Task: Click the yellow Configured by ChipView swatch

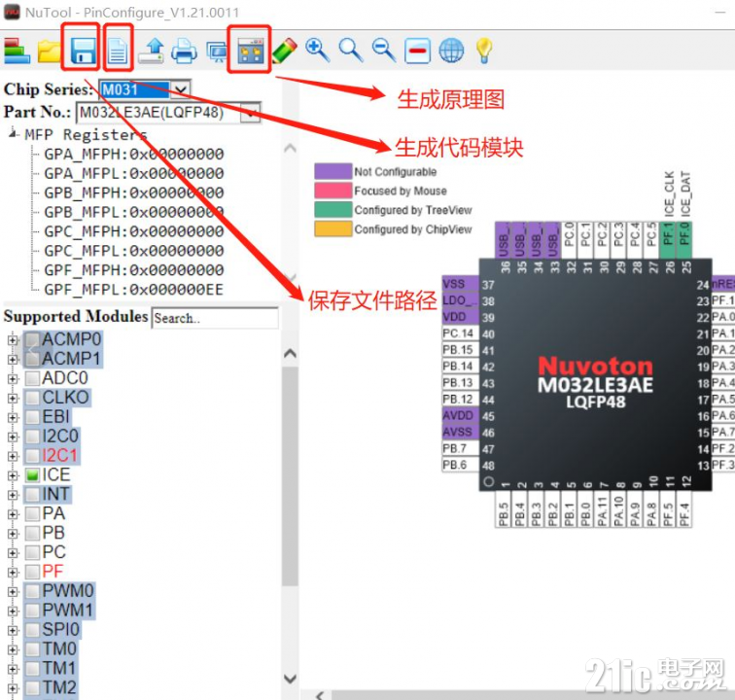Action: pyautogui.click(x=333, y=229)
